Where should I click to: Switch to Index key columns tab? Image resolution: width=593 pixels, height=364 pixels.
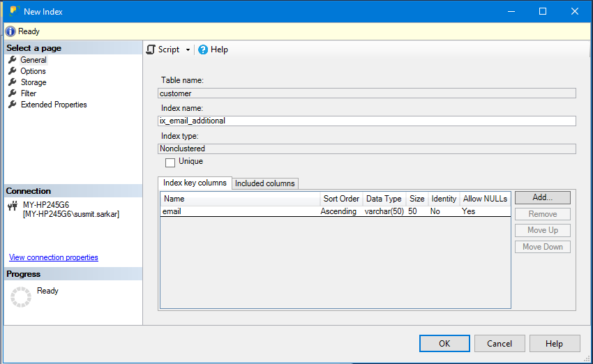[x=195, y=183]
